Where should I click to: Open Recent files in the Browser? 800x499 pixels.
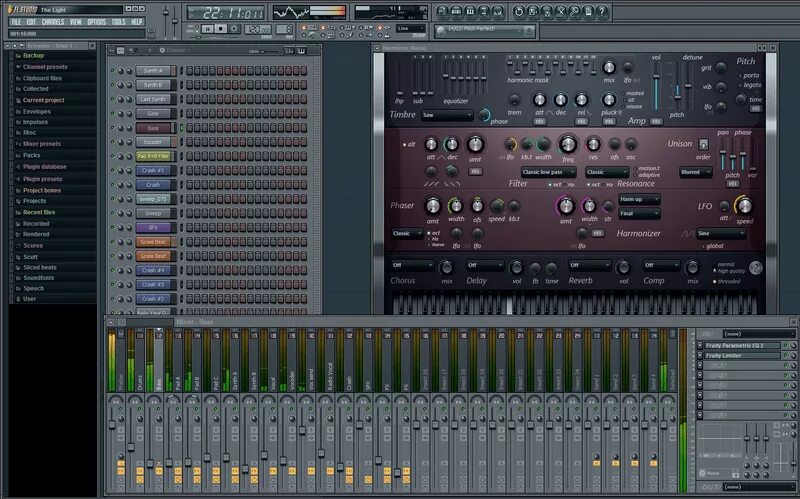pyautogui.click(x=39, y=212)
